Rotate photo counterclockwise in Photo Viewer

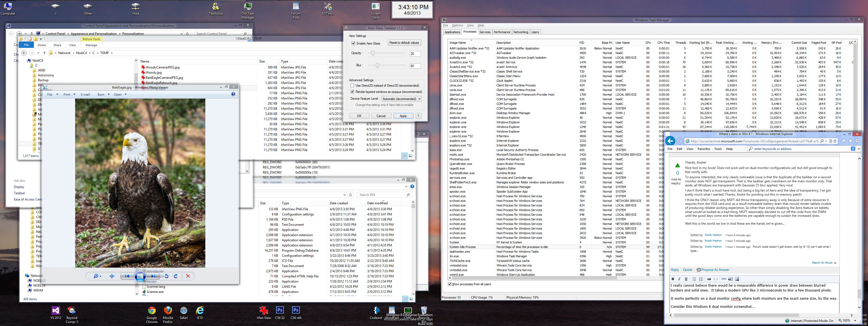(x=167, y=276)
